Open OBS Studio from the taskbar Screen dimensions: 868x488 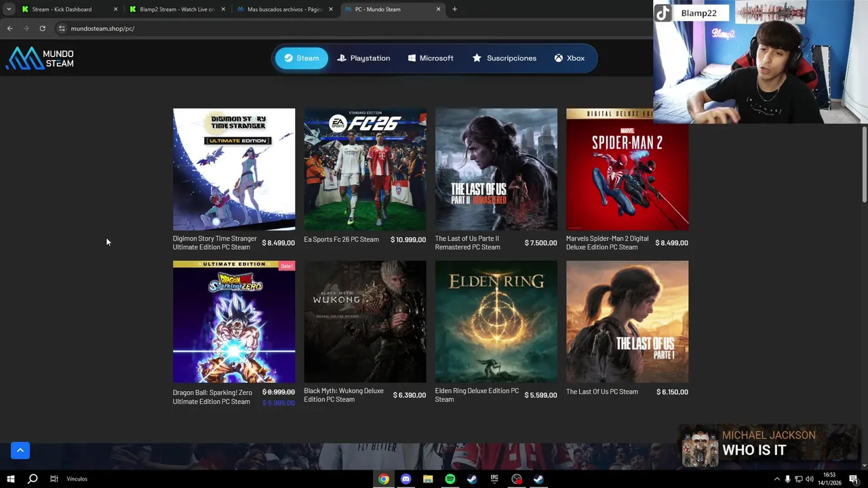[517, 479]
